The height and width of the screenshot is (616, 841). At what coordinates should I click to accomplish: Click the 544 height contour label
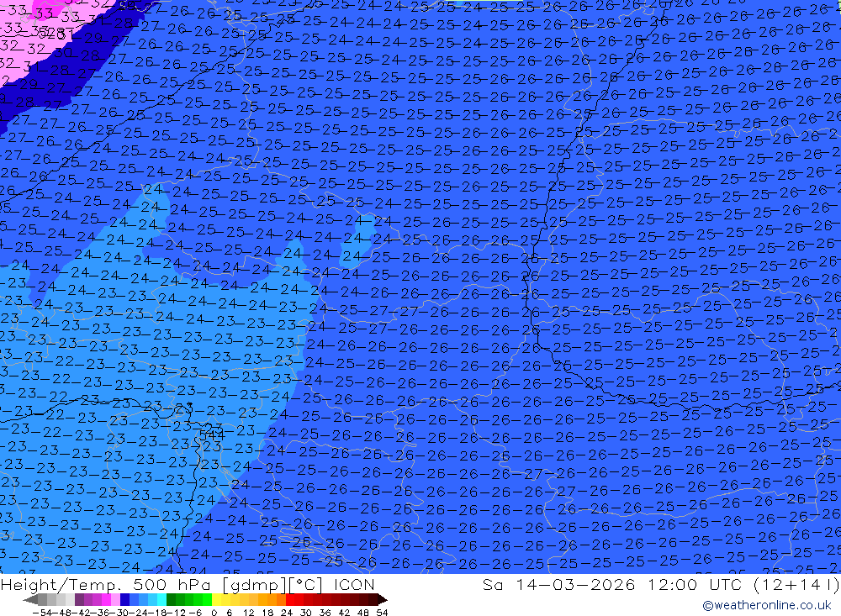[x=212, y=435]
